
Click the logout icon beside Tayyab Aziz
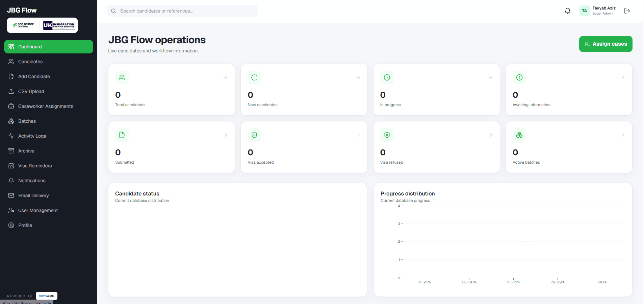click(x=627, y=11)
